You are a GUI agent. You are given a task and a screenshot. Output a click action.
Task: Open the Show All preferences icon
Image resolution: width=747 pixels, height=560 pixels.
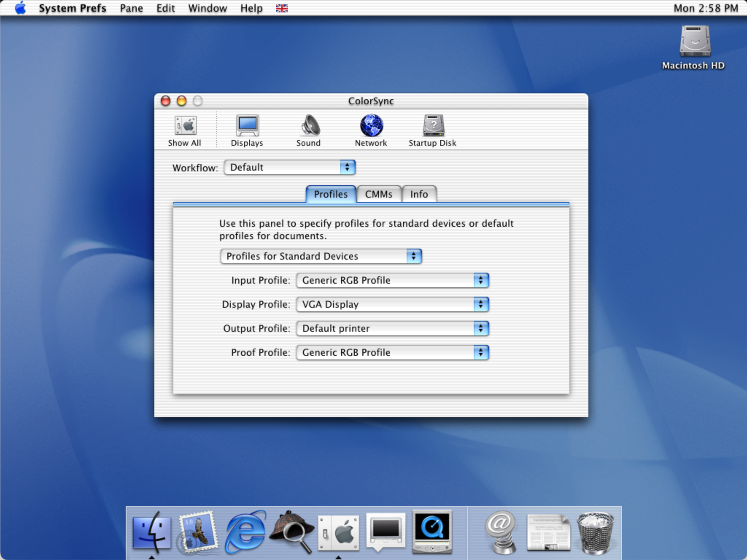tap(185, 131)
